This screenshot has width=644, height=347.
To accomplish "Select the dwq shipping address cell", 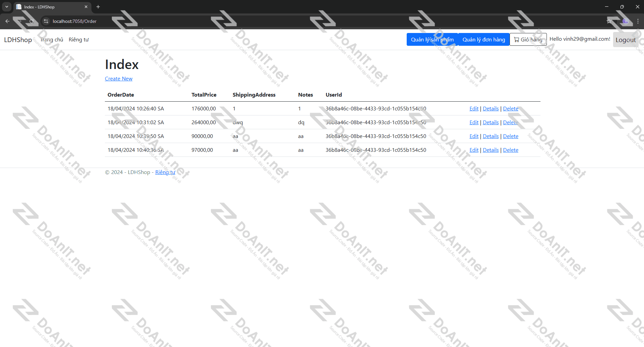I will [x=238, y=123].
